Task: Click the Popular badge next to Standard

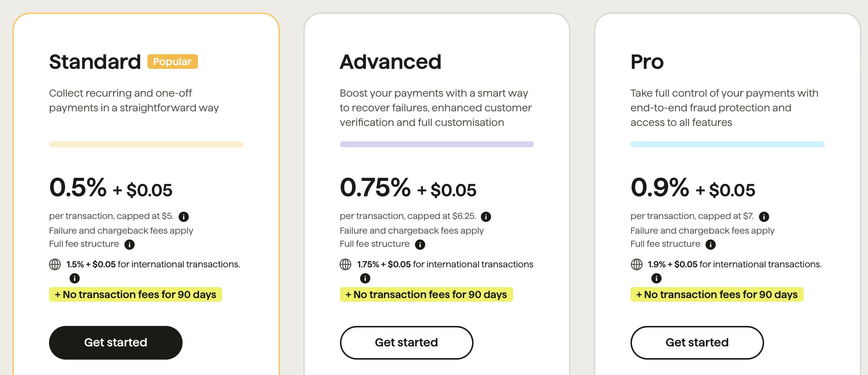Action: click(x=172, y=62)
